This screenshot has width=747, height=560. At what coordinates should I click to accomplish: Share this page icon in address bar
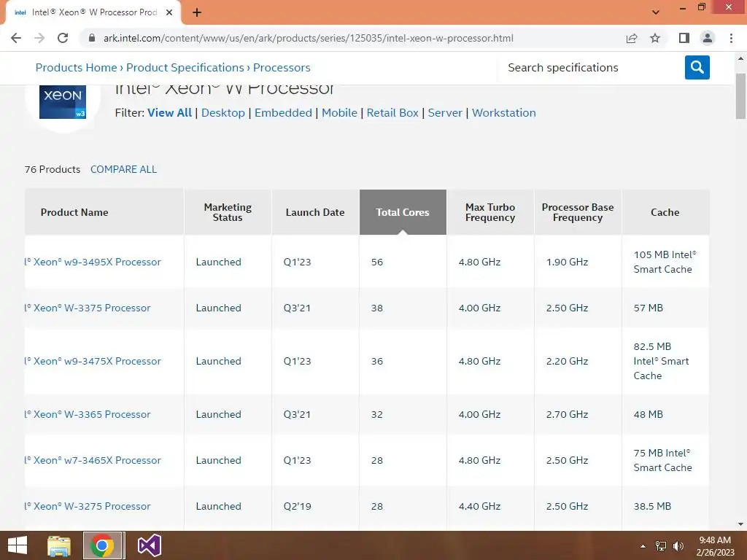(632, 38)
